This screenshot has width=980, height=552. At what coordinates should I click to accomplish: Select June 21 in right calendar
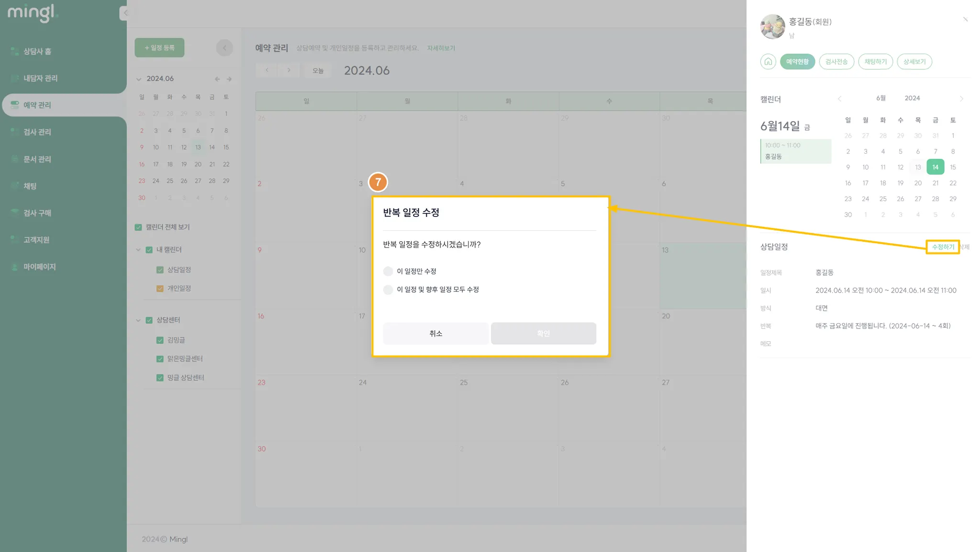[x=935, y=183]
